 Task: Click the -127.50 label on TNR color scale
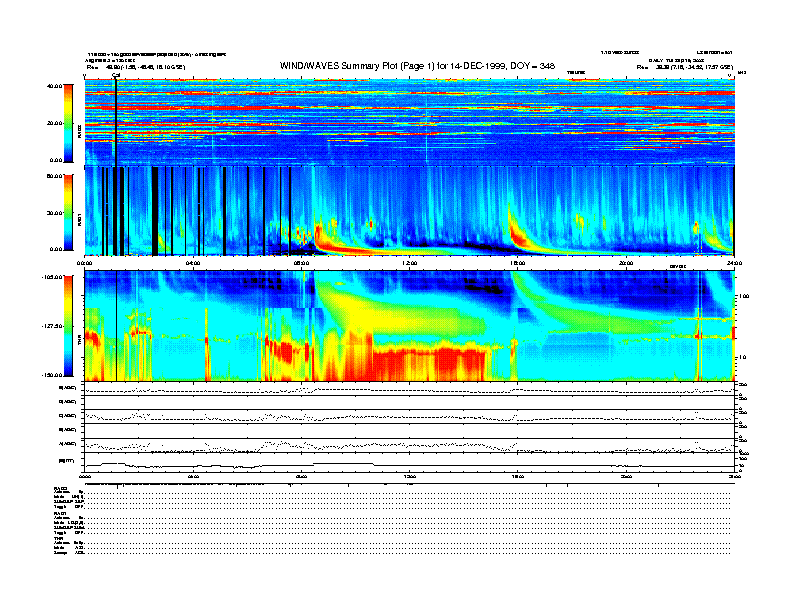tap(52, 326)
